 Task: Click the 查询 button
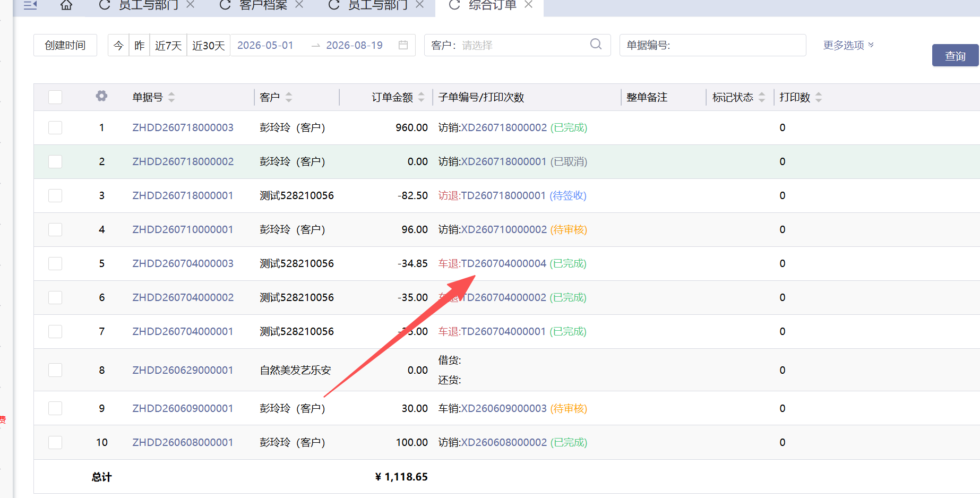pyautogui.click(x=956, y=55)
